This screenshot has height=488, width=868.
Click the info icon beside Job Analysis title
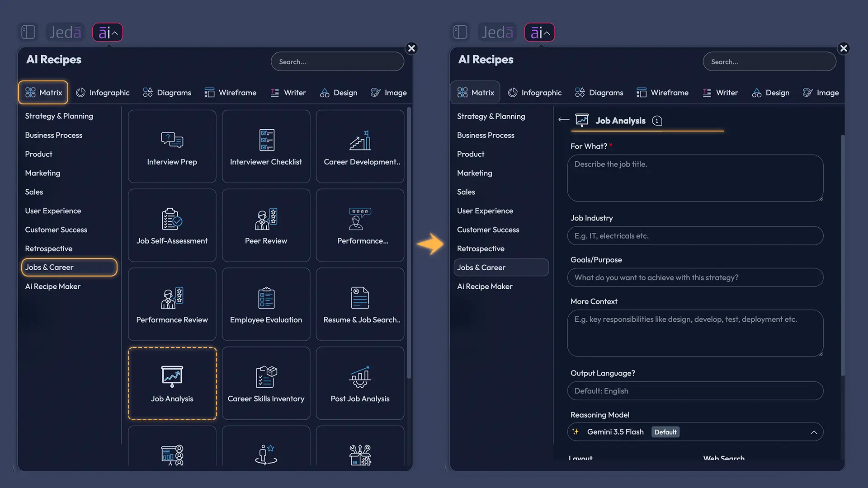click(657, 121)
